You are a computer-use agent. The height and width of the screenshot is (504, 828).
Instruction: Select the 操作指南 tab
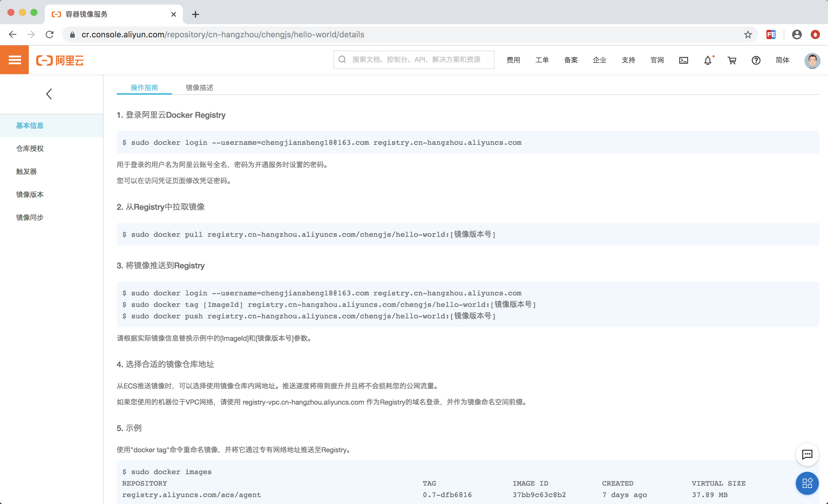(x=144, y=88)
